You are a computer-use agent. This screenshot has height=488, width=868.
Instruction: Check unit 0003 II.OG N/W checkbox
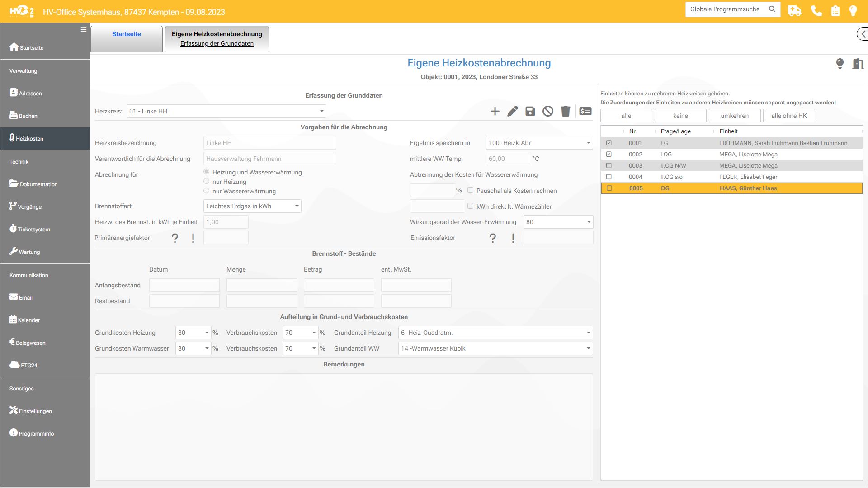tap(609, 165)
